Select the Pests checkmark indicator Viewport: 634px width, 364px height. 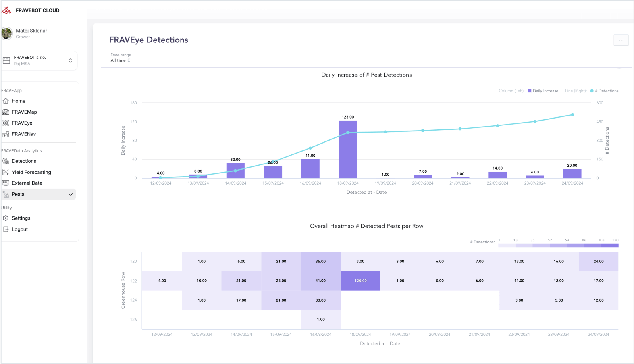tap(71, 194)
